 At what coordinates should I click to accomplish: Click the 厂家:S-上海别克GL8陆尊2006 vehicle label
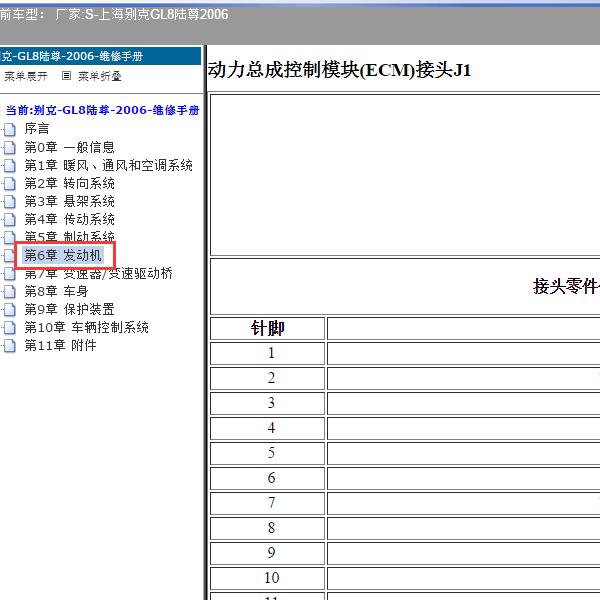point(142,15)
